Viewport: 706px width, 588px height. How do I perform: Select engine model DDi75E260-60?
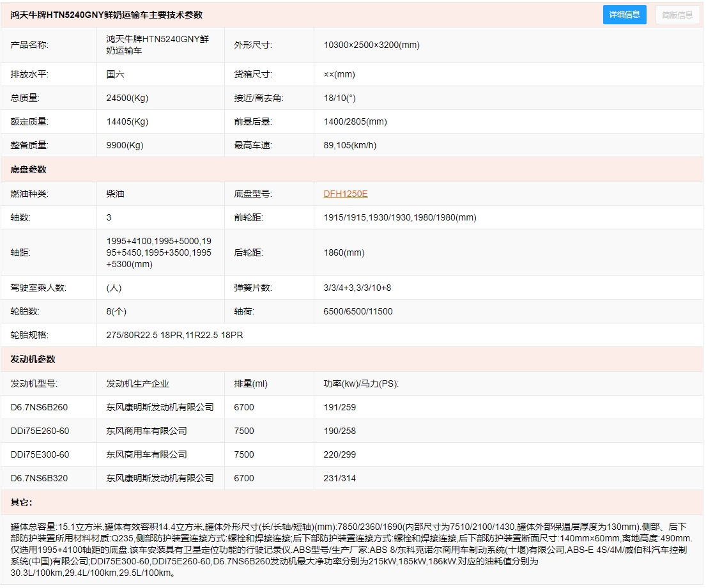[40, 431]
